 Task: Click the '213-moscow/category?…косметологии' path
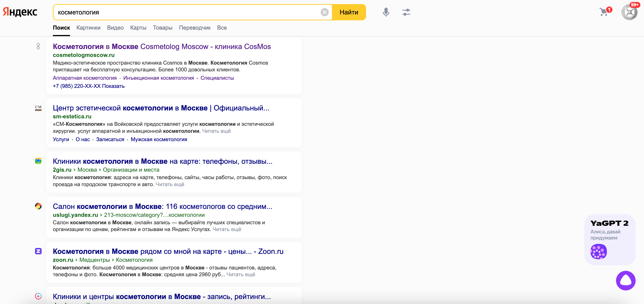[154, 215]
